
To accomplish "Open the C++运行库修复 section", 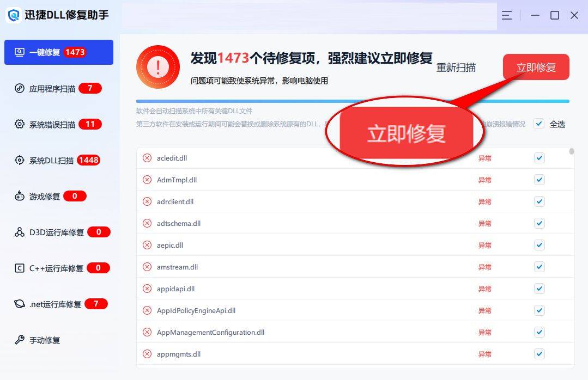I will (x=59, y=268).
